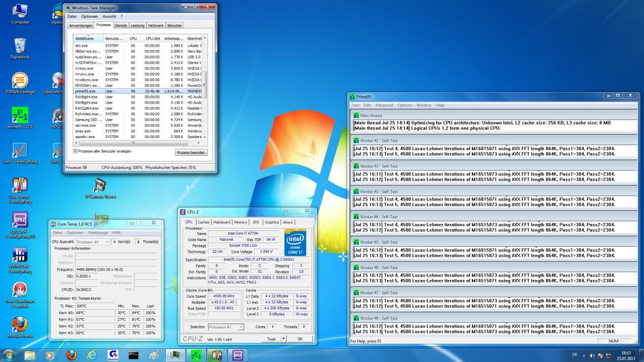Viewport: 644px width, 362px height.
Task: Open the Papierkorb recycle bin icon
Action: pyautogui.click(x=20, y=49)
